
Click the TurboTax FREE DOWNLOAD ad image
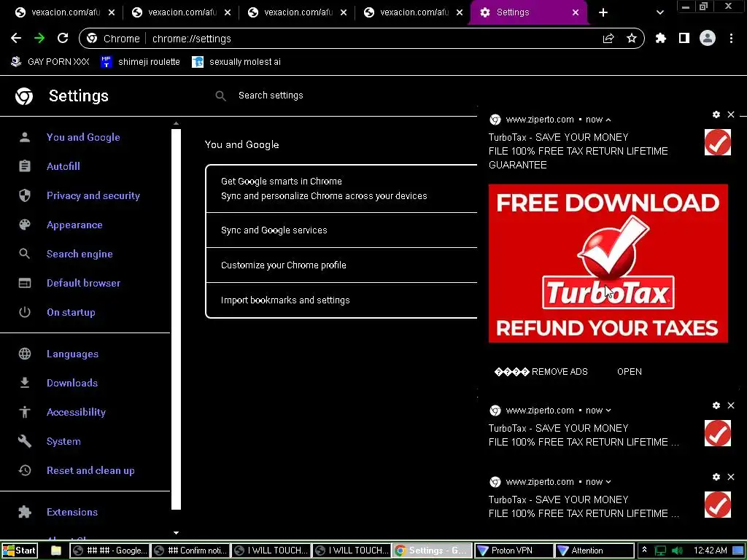pyautogui.click(x=608, y=263)
